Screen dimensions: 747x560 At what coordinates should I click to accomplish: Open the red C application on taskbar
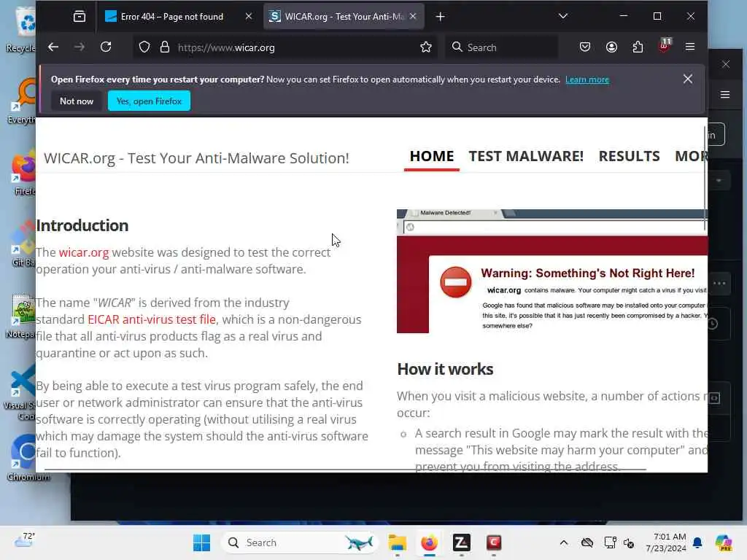494,542
